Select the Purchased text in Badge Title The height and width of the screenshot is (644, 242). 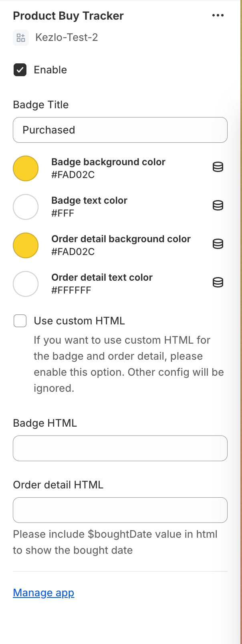[x=48, y=130]
